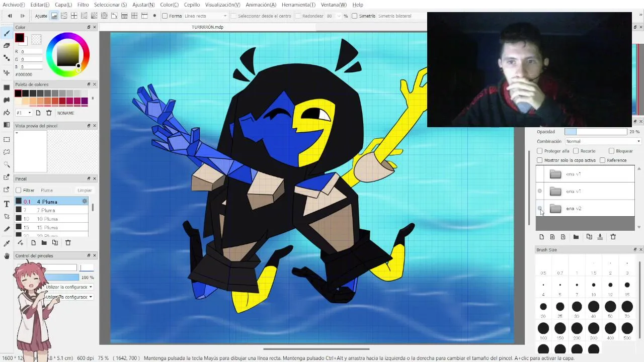Open the Combinación blend mode dropdown
644x362 pixels.
[x=603, y=141]
